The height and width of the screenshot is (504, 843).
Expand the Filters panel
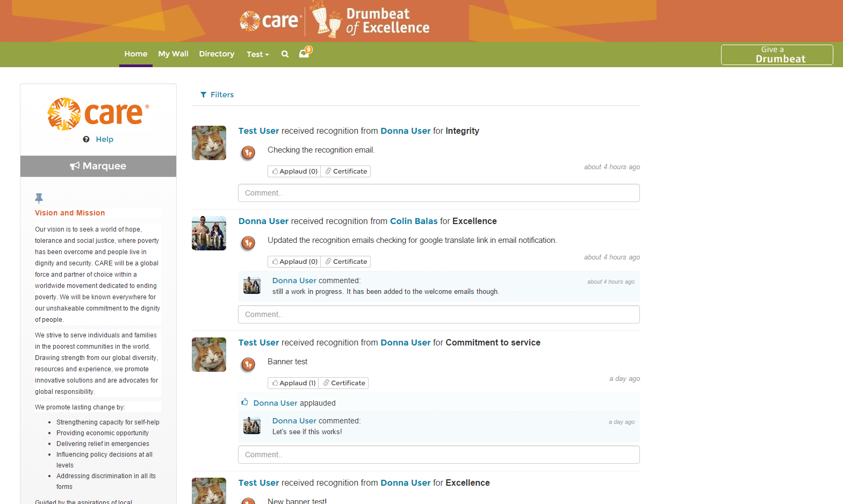pyautogui.click(x=217, y=95)
